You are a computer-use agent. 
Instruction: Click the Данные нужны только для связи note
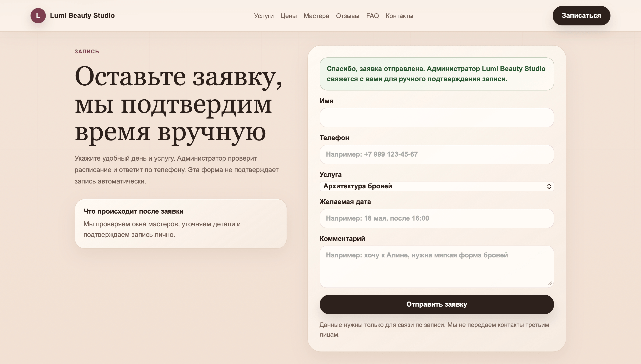click(x=434, y=329)
